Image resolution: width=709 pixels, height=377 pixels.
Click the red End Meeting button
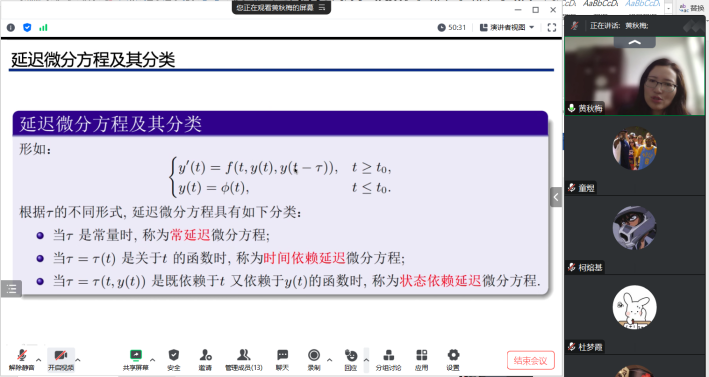pos(530,360)
